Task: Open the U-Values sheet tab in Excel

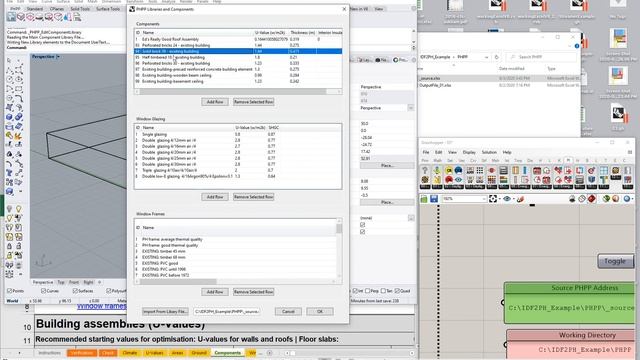Action: [154, 353]
